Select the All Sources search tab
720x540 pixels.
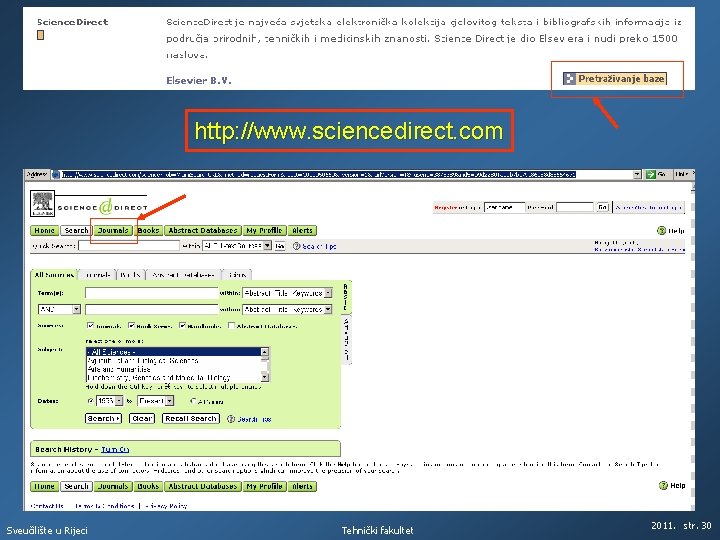click(54, 275)
